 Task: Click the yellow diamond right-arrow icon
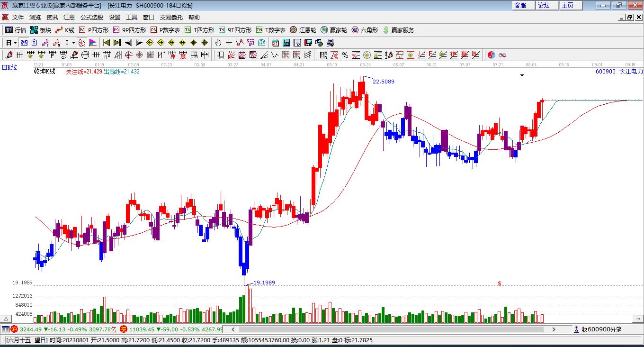coord(161,43)
